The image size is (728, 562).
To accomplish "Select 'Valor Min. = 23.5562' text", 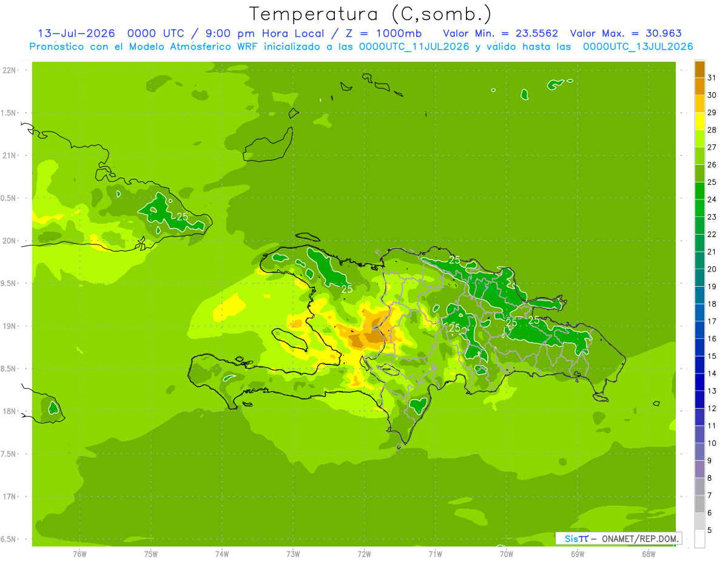I will [500, 33].
